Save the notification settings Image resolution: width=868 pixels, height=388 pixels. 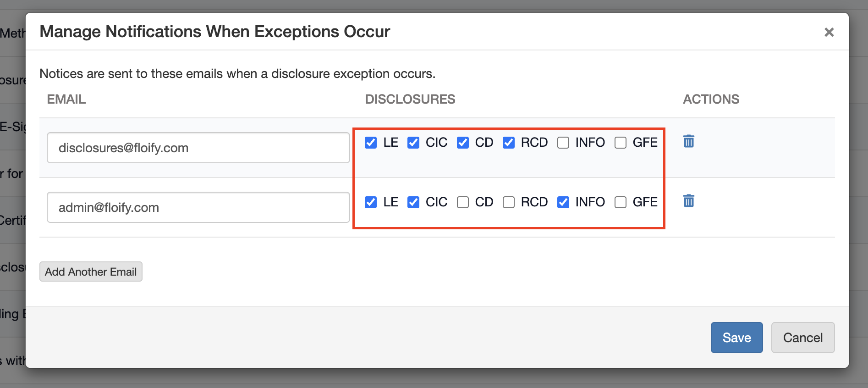736,338
